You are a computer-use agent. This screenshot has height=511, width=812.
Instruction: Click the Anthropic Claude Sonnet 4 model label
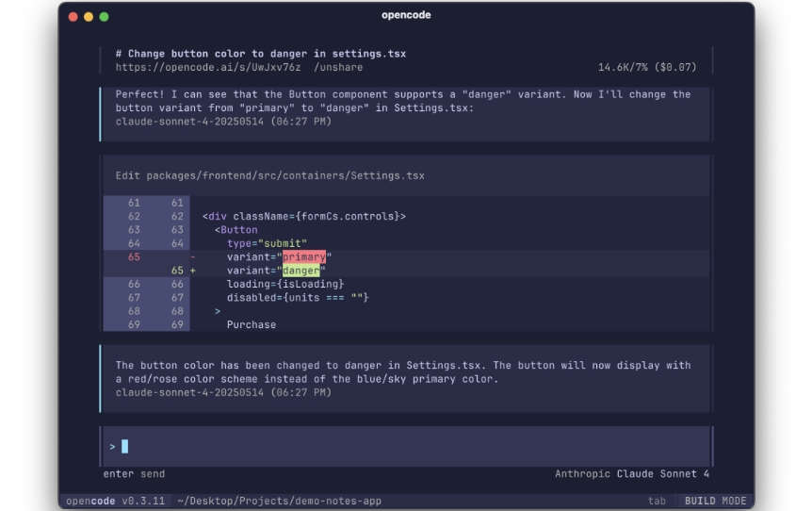click(x=632, y=473)
